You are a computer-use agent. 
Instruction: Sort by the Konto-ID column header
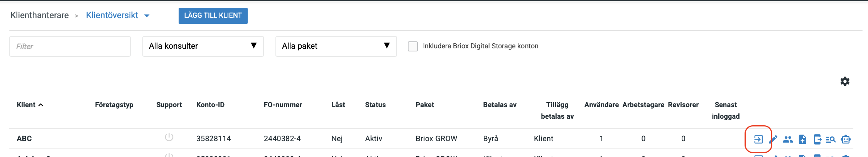(210, 105)
